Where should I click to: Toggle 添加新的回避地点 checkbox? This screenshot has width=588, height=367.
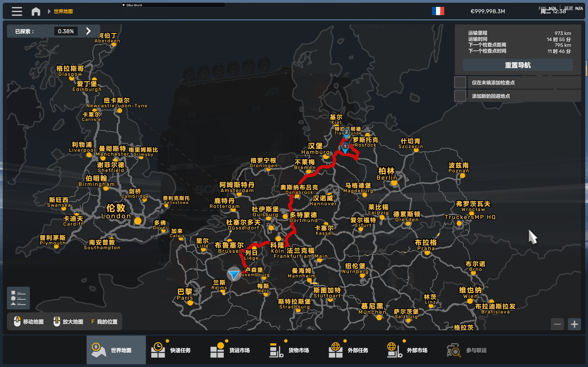click(x=460, y=96)
